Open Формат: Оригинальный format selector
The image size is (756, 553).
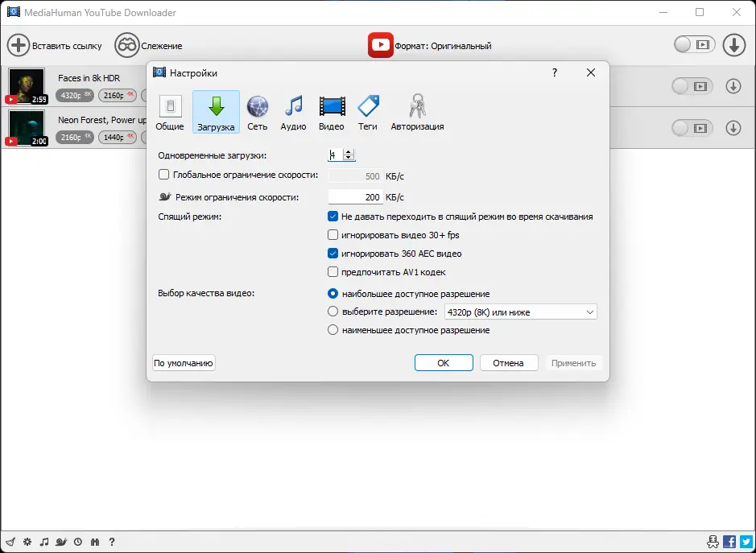443,46
